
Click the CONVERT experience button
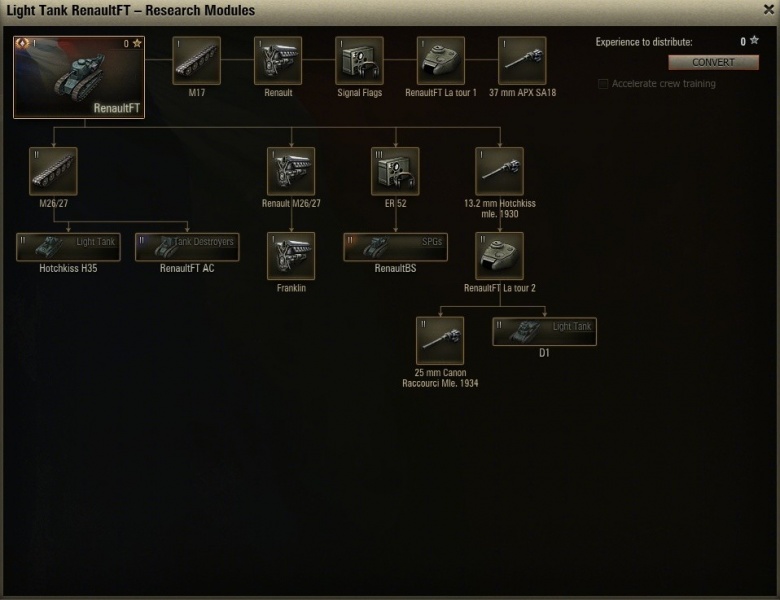(713, 62)
